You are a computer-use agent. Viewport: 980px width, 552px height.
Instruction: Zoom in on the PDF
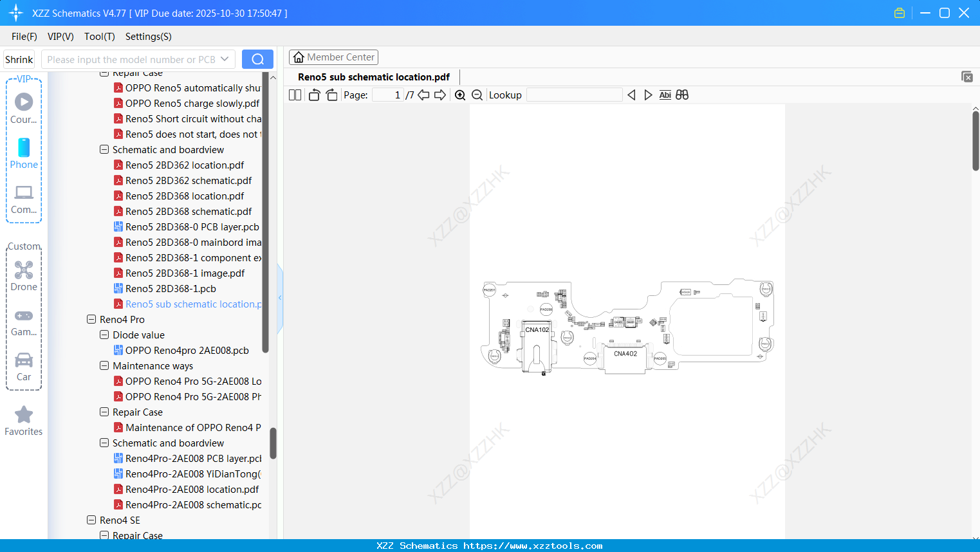pyautogui.click(x=460, y=95)
